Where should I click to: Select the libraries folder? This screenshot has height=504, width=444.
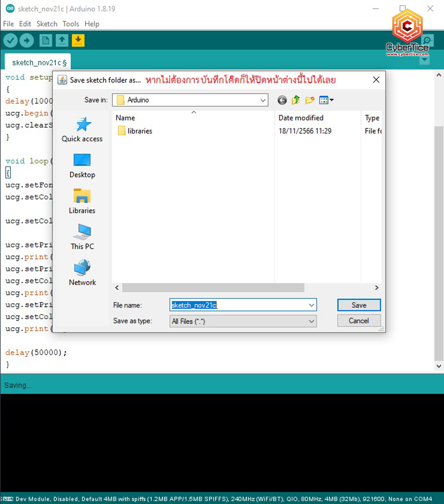[x=139, y=131]
